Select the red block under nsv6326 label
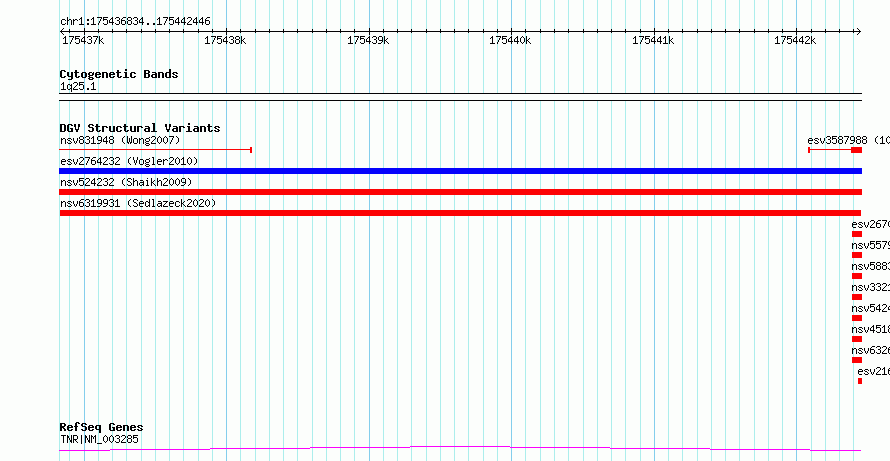This screenshot has height=461, width=890. coord(857,360)
